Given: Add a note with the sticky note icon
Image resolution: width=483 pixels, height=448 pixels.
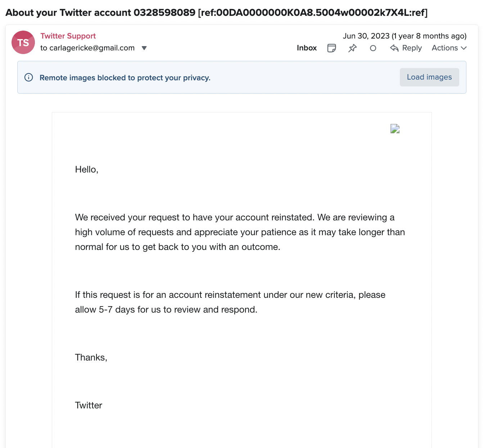Looking at the screenshot, I should click(331, 48).
